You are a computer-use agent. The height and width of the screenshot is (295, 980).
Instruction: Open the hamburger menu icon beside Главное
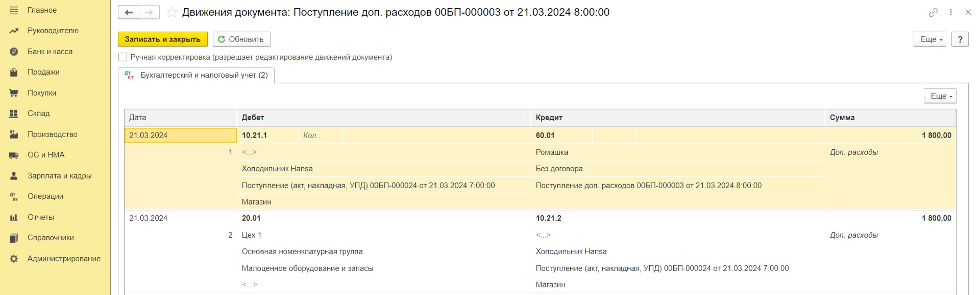point(14,10)
